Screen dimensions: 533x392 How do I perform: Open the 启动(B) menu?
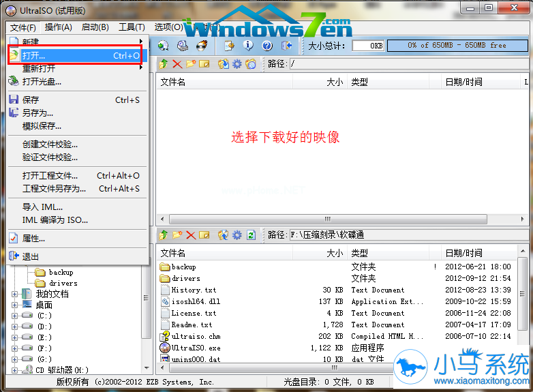(x=95, y=27)
